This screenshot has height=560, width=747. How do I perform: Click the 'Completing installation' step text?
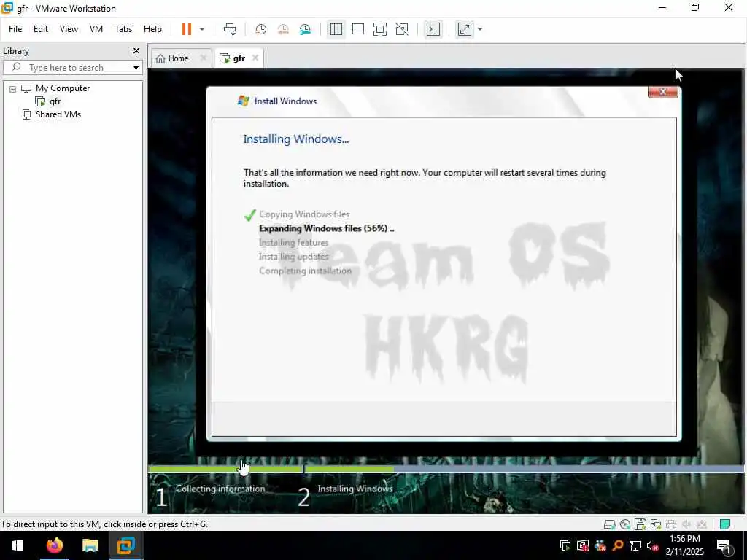(x=305, y=271)
